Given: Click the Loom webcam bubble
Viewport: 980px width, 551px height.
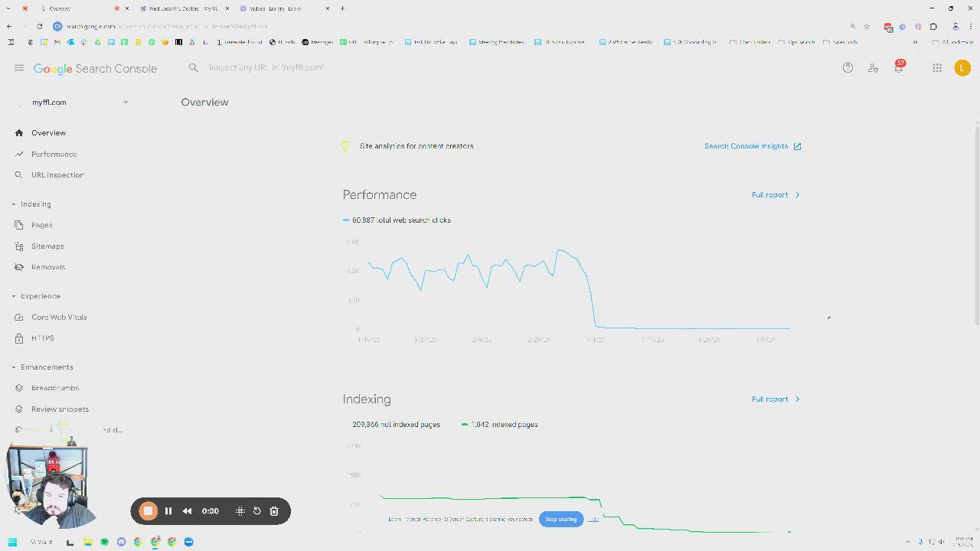Looking at the screenshot, I should coord(51,485).
